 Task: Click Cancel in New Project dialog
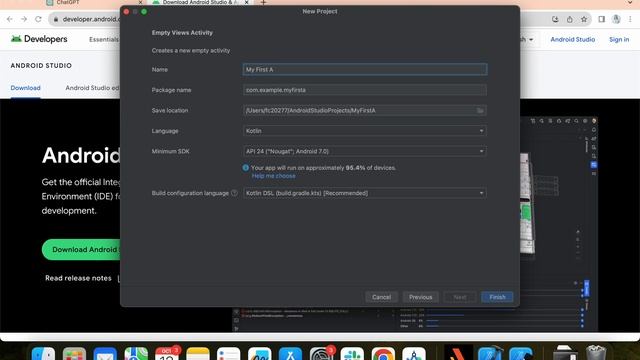coord(381,297)
